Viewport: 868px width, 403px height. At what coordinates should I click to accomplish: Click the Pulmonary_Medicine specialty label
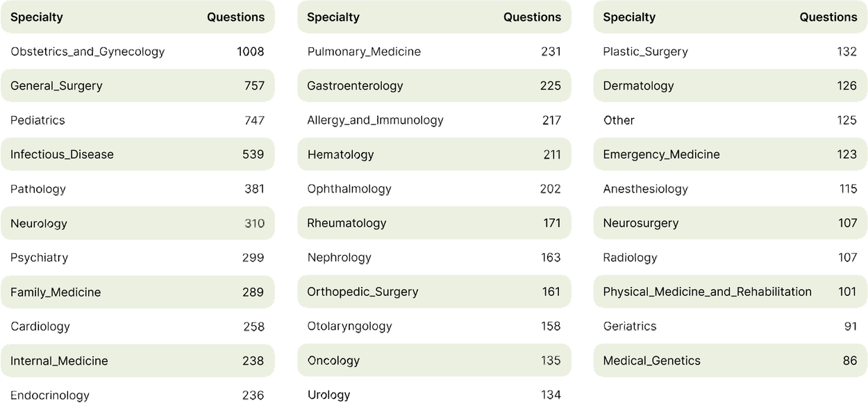(364, 51)
